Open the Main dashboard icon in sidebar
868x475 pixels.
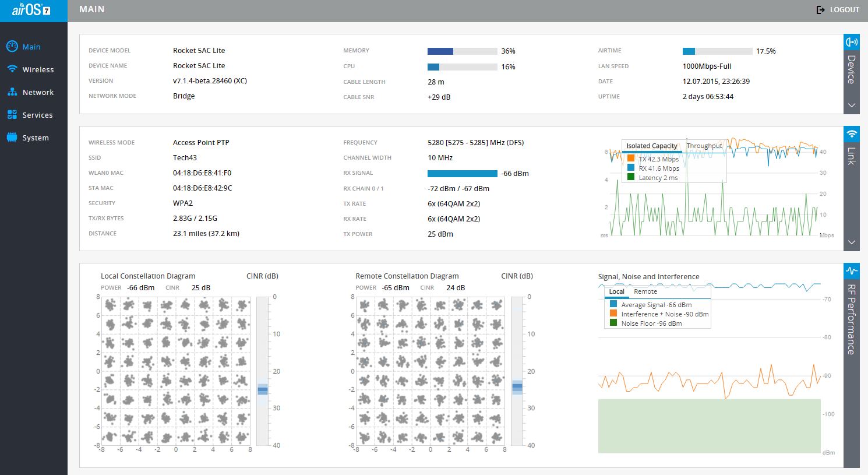[x=12, y=47]
